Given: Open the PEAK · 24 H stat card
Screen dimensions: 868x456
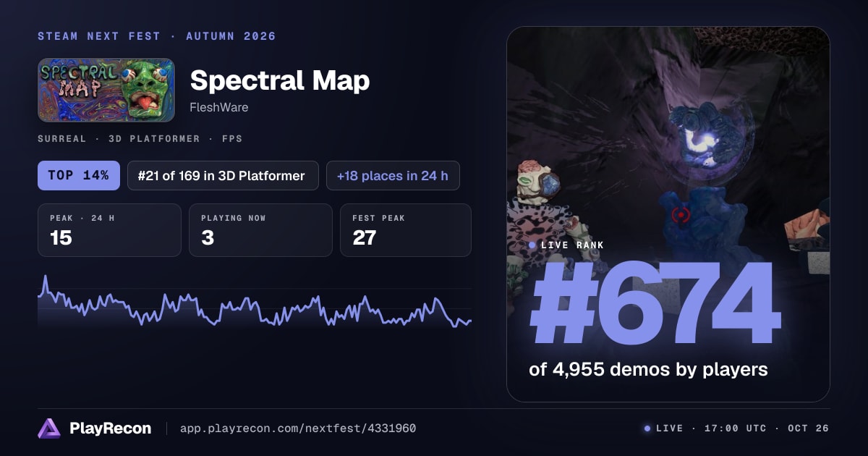Looking at the screenshot, I should coord(109,230).
